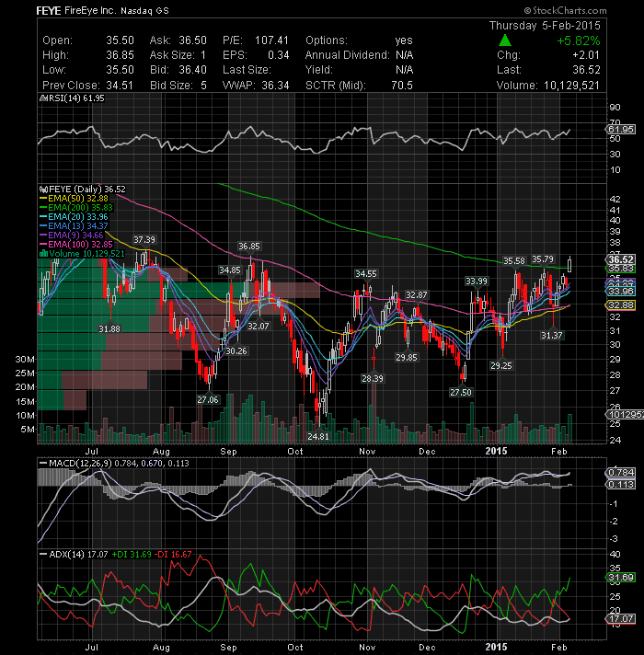644x655 pixels.
Task: Click the RSI(14) legend area icon
Action: coord(42,98)
